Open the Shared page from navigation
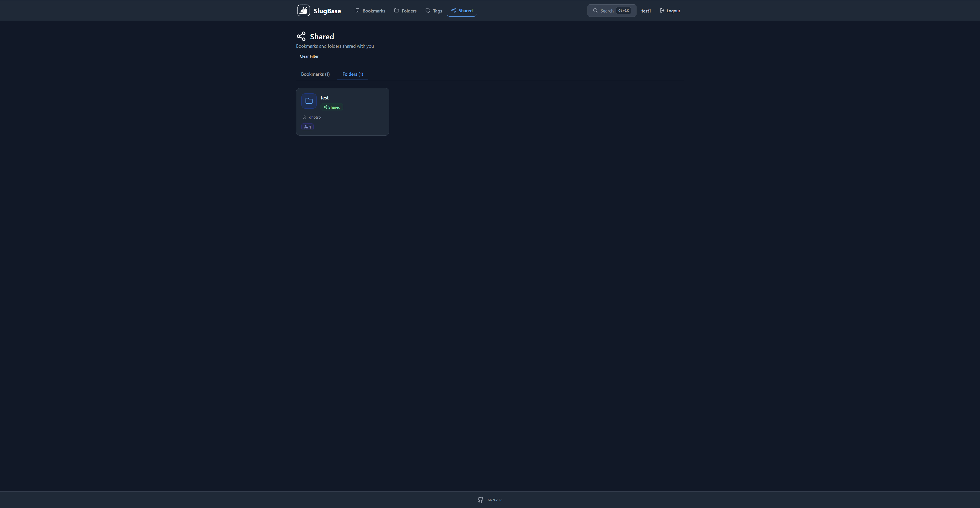The width and height of the screenshot is (980, 508). 464,10
